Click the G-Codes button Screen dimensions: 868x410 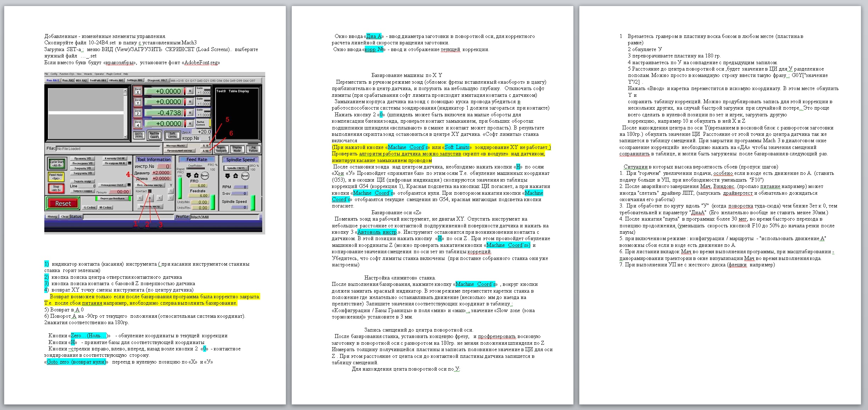tap(89, 207)
